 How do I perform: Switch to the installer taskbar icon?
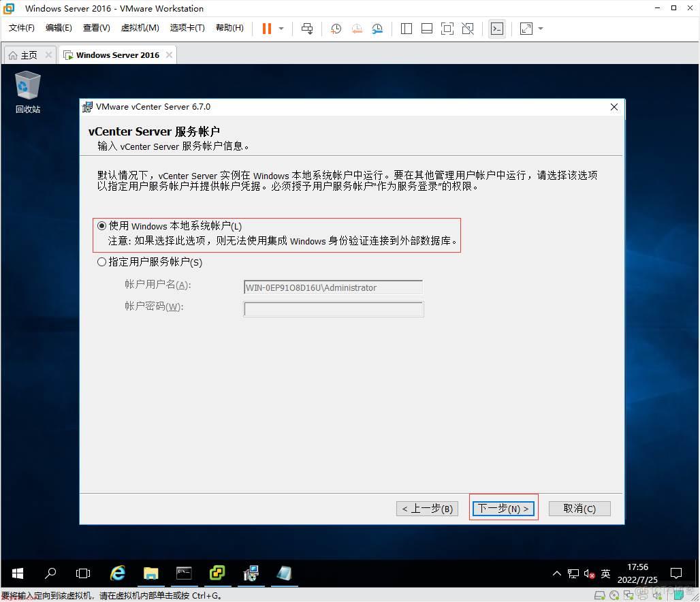pos(251,573)
